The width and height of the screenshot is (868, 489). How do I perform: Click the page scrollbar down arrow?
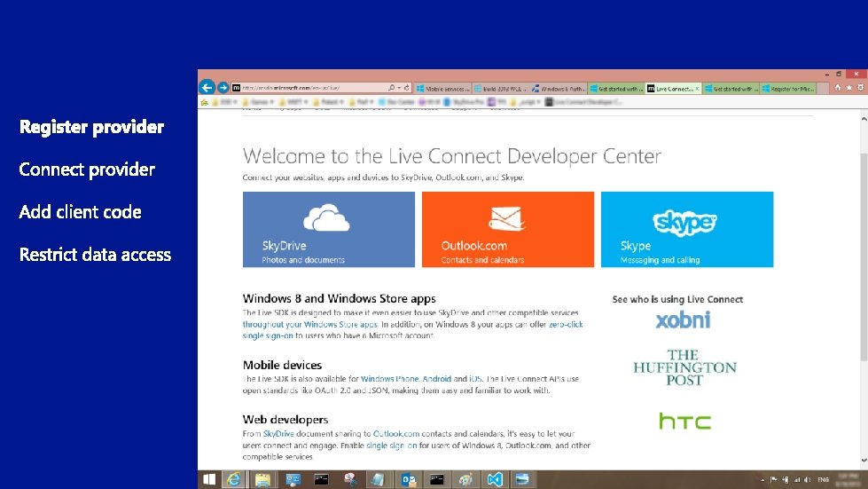coord(864,461)
